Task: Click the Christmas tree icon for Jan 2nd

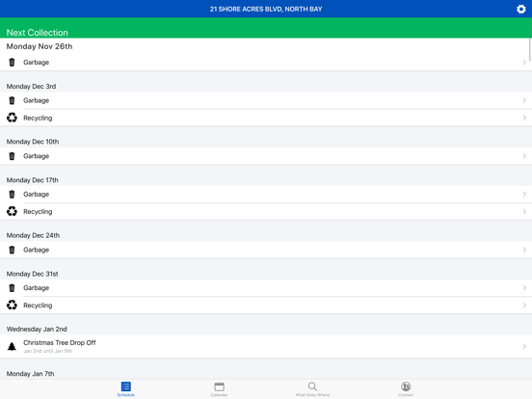Action: 12,346
